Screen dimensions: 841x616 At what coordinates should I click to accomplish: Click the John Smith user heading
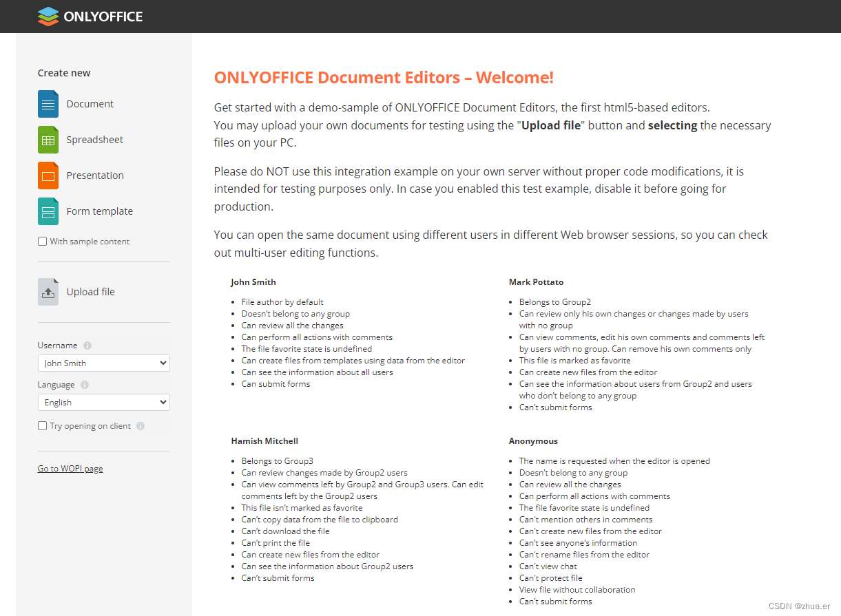[x=253, y=282]
